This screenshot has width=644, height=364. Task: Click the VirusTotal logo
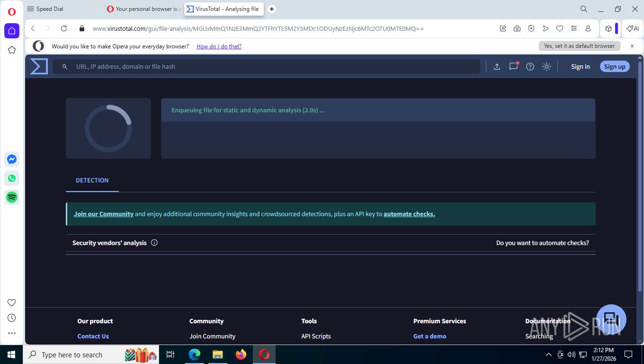(39, 66)
